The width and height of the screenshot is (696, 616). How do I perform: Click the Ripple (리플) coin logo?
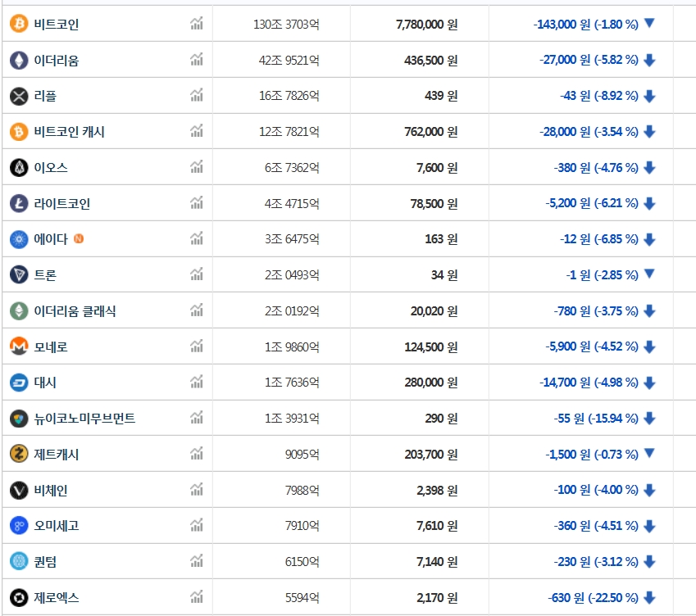pos(19,96)
